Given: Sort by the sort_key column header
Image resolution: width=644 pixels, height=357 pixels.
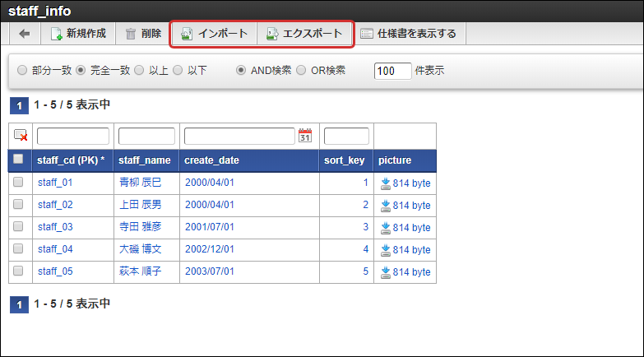Looking at the screenshot, I should click(x=345, y=160).
